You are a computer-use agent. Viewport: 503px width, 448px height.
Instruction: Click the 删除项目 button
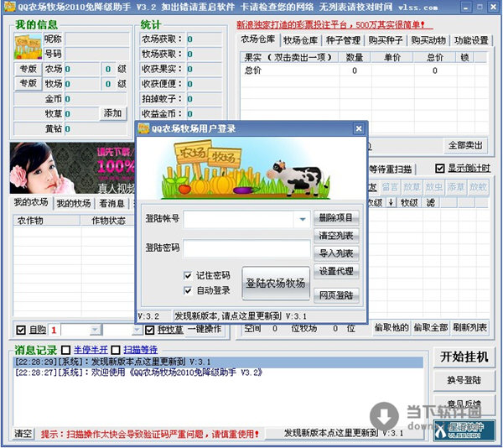(x=336, y=218)
